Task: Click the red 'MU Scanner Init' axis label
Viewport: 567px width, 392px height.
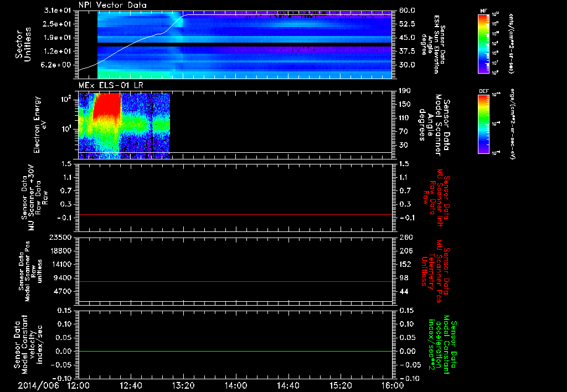Action: (436, 198)
